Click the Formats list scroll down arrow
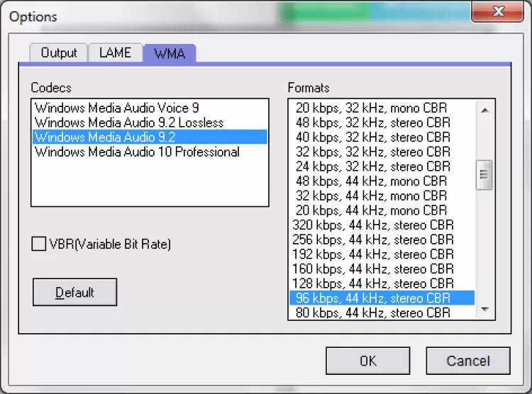Screen dimensions: 532x394 coord(485,310)
